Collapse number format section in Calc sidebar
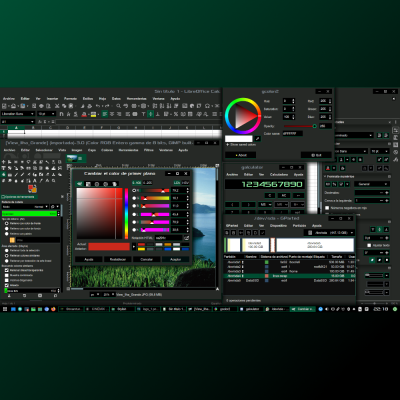The width and height of the screenshot is (400, 400). (x=325, y=176)
